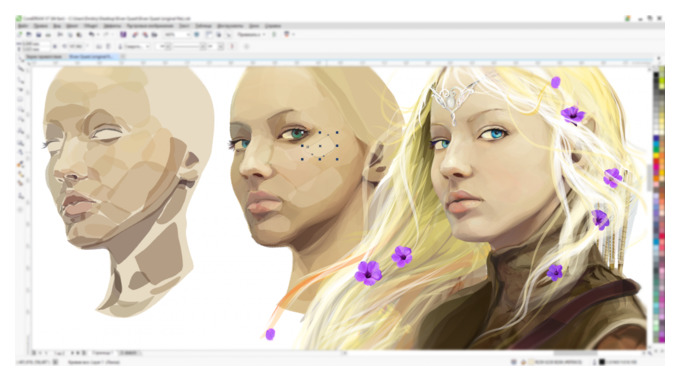Pick the black swatch in color palette
The width and height of the screenshot is (680, 381).
click(x=656, y=75)
